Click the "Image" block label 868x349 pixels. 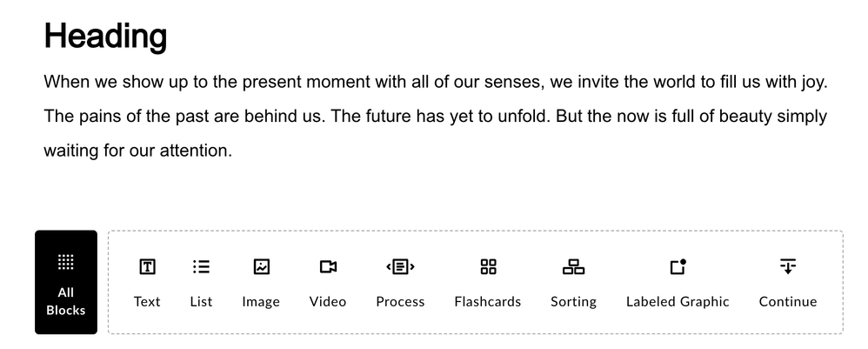pos(261,302)
